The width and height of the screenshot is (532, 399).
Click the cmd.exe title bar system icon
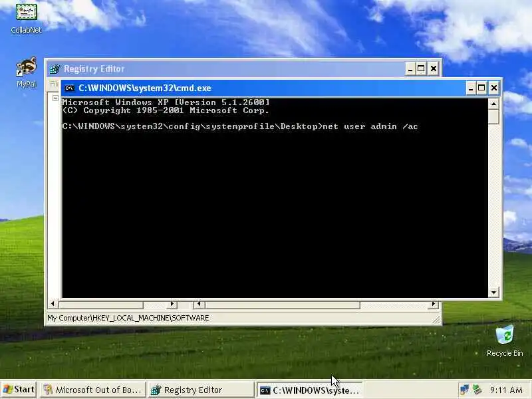70,88
